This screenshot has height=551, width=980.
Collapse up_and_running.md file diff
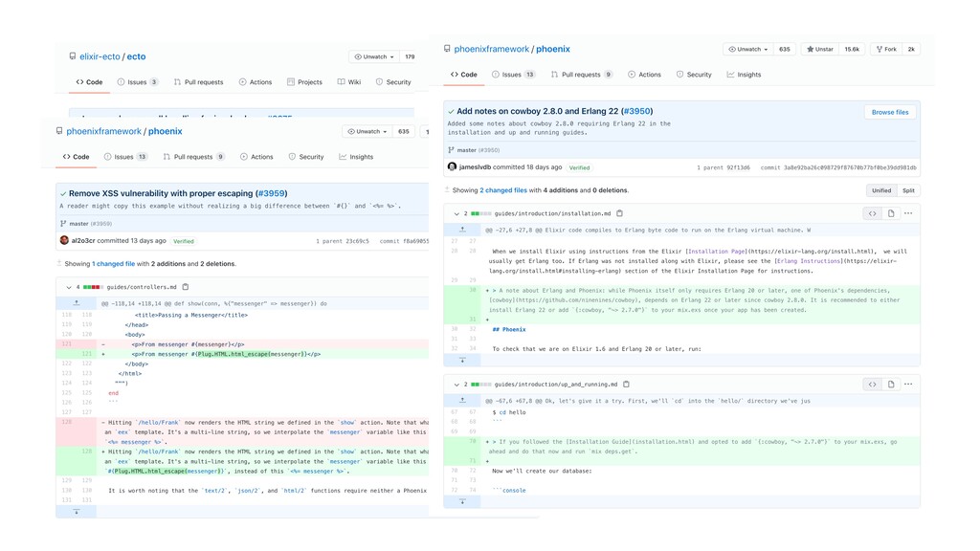(x=457, y=385)
